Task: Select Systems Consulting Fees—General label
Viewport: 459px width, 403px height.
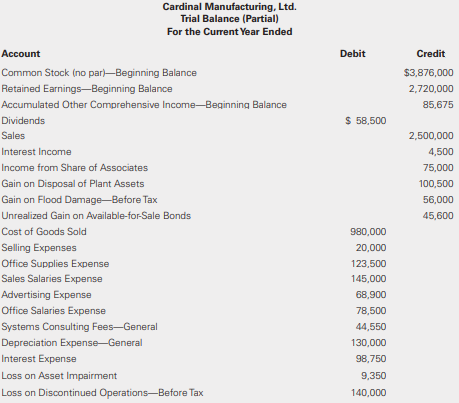Action: [x=79, y=327]
